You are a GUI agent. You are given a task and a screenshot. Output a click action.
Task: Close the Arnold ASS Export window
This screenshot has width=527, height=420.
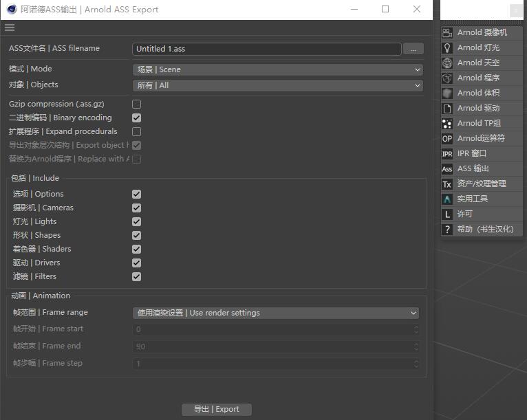pyautogui.click(x=417, y=10)
